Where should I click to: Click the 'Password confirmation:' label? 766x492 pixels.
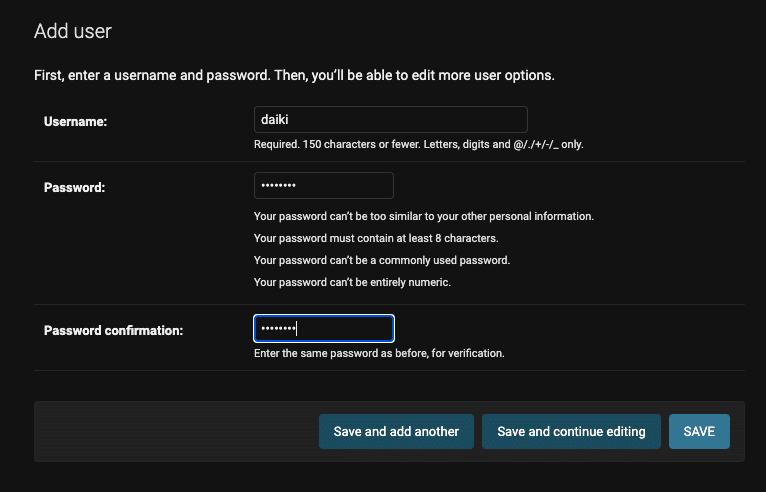pyautogui.click(x=113, y=331)
